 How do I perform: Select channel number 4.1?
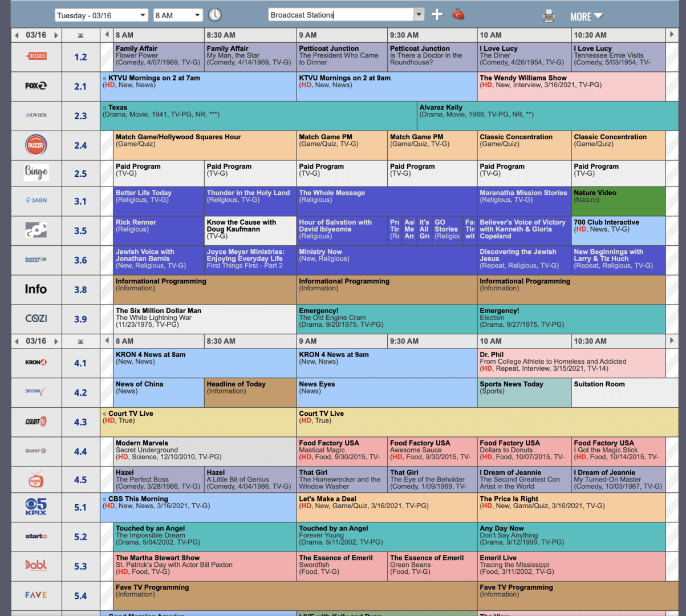tap(80, 363)
